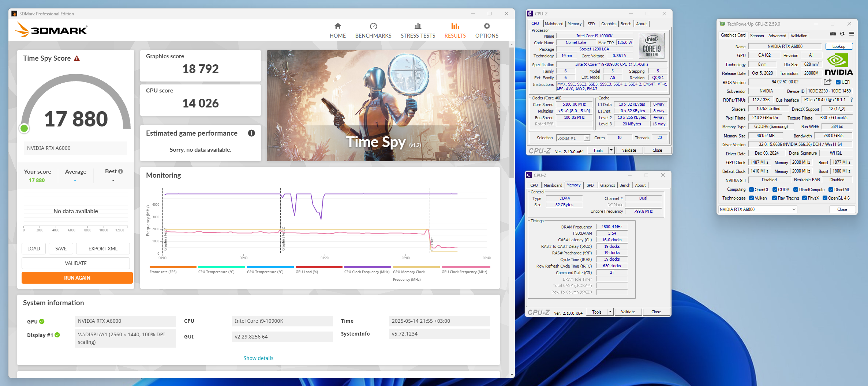Toggle the OpenCL checkbox
868x386 pixels.
751,190
